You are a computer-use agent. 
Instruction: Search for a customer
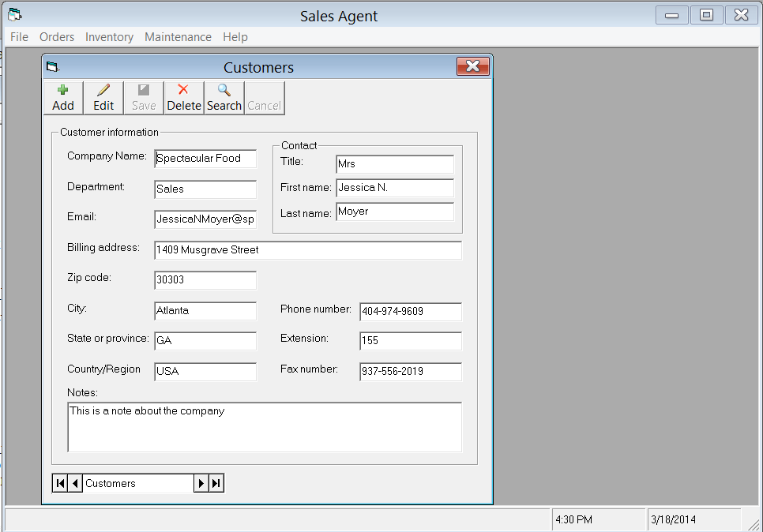click(x=224, y=96)
